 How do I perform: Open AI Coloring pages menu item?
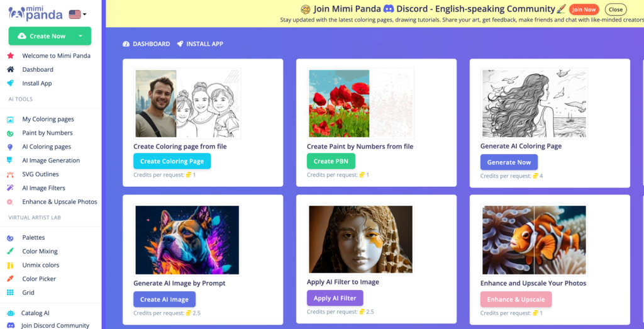[47, 147]
